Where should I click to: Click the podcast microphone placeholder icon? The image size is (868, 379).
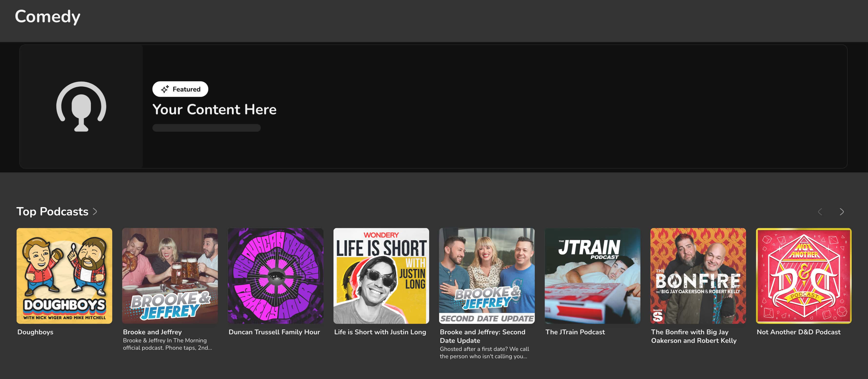(x=81, y=106)
